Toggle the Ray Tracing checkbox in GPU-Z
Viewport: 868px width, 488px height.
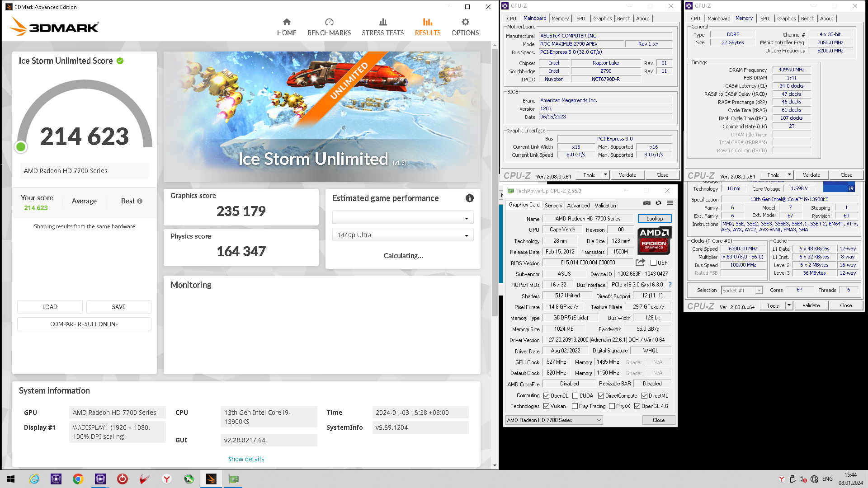[x=575, y=406]
